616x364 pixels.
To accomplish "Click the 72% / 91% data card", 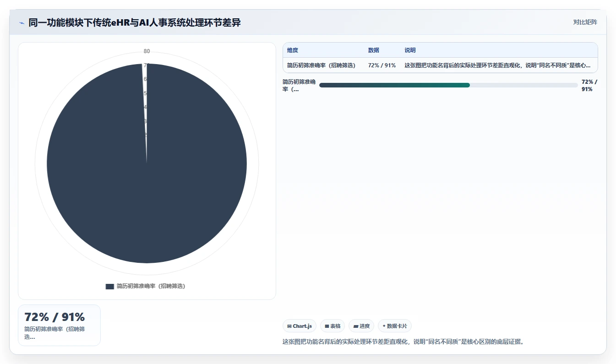I will point(59,325).
